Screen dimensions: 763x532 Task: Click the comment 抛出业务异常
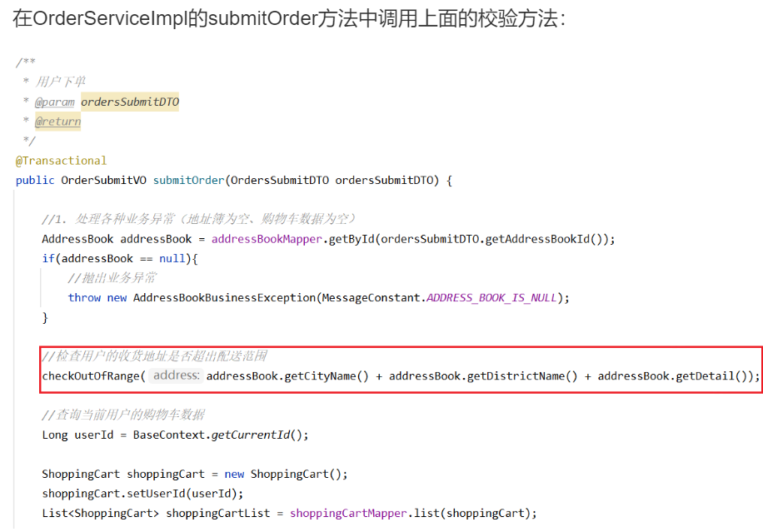(112, 278)
